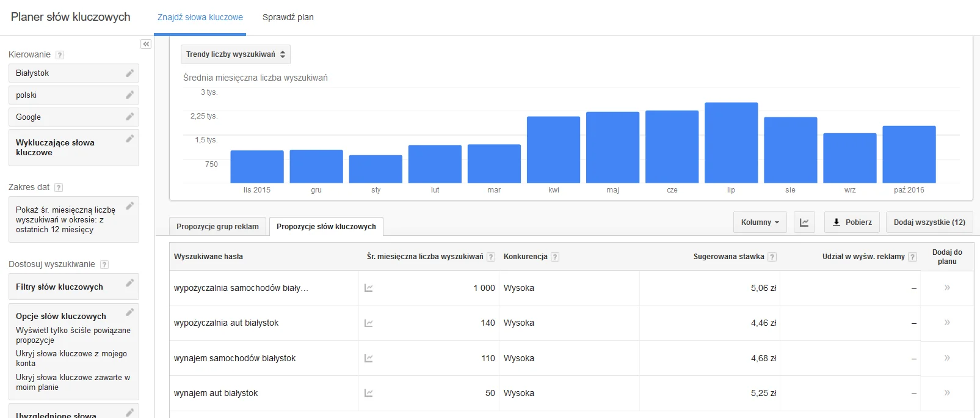
Task: Open the Kolumny dropdown
Action: [x=760, y=222]
